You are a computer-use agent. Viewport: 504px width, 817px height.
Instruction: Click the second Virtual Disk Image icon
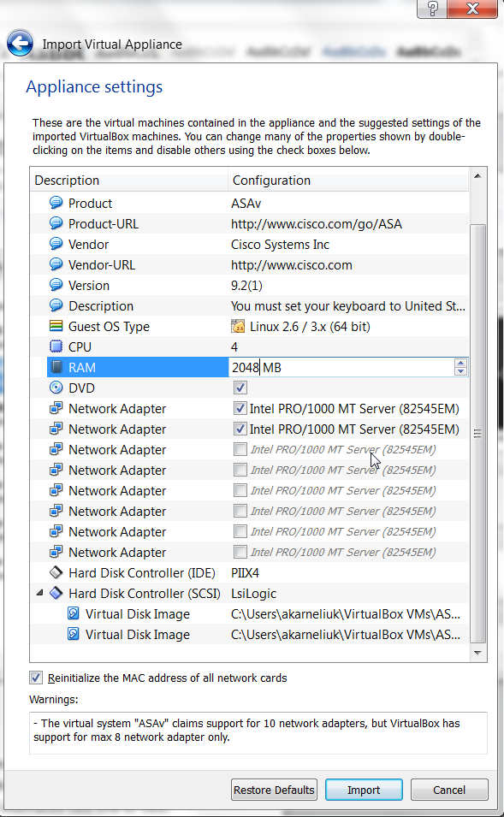(74, 634)
